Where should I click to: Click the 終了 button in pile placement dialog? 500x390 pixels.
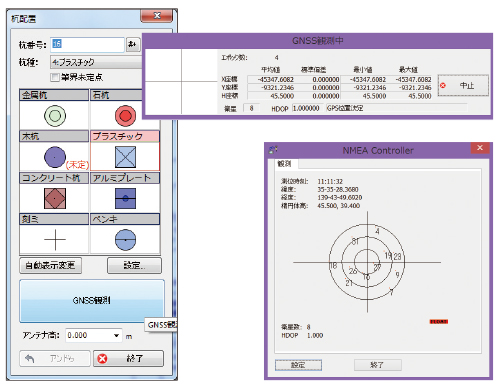(128, 358)
